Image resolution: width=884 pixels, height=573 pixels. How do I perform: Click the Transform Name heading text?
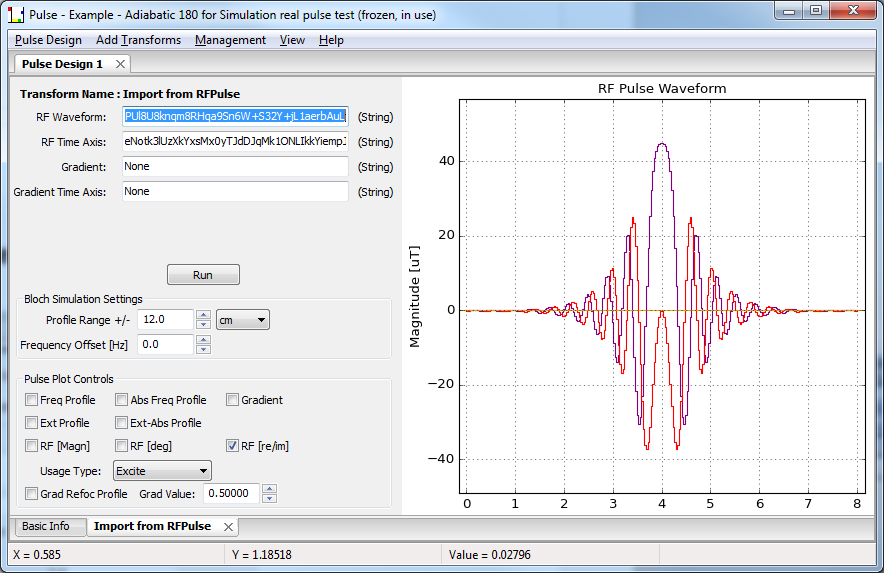(x=130, y=94)
